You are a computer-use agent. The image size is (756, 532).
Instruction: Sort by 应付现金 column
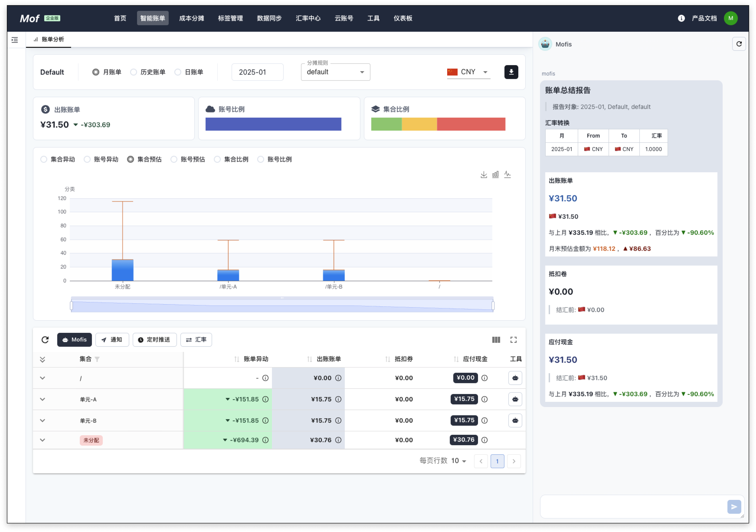coord(456,359)
